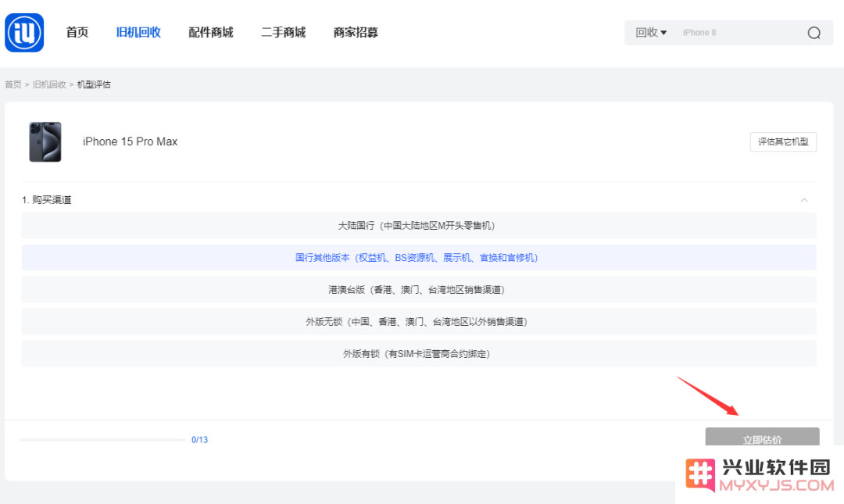
Task: Open the 回收 search type dropdown
Action: coord(651,32)
